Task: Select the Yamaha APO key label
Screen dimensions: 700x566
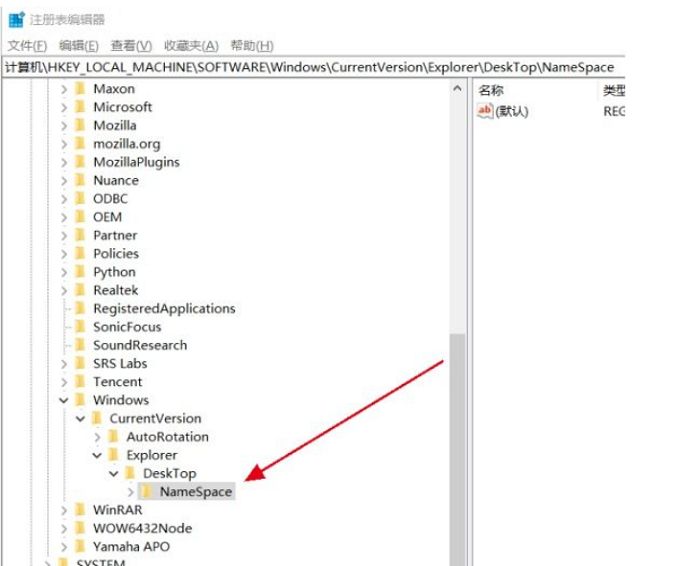Action: click(131, 547)
